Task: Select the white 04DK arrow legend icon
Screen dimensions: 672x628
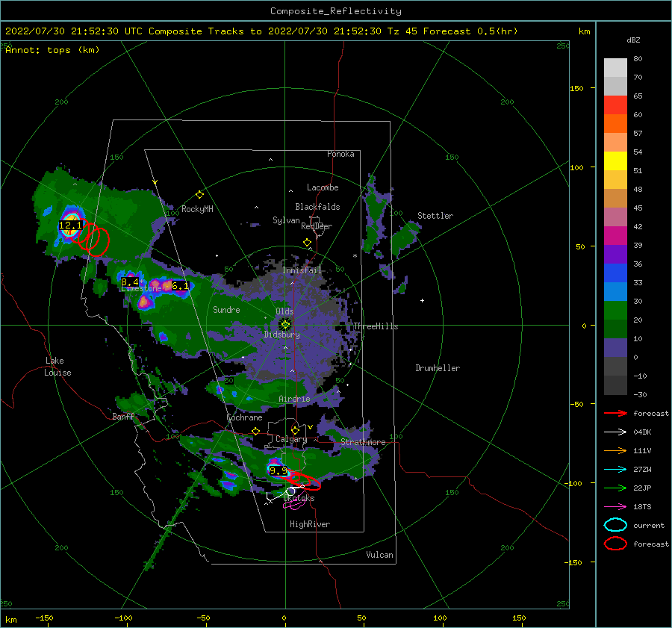Action: [x=615, y=432]
